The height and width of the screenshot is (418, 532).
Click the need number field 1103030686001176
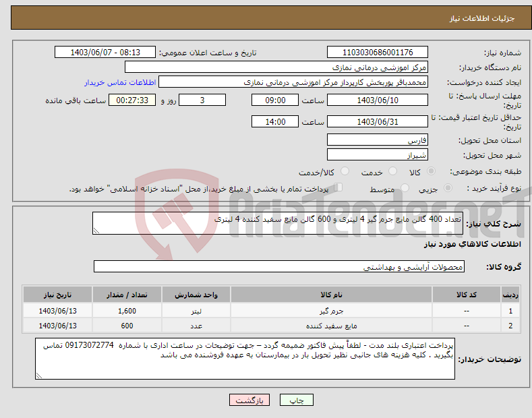[x=378, y=53]
